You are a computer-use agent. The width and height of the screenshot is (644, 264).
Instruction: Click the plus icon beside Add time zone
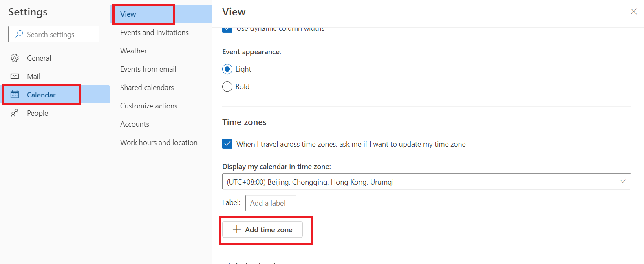point(237,229)
